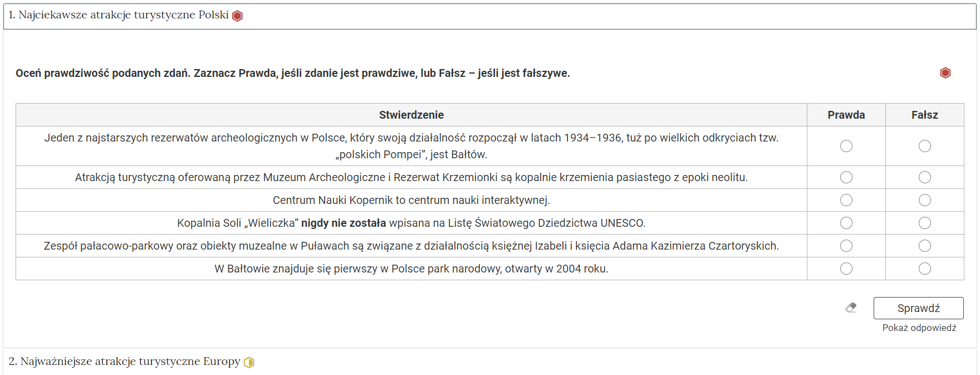Screen dimensions: 980x375
Task: Select Prawda for the Krzemionki flint mines statement
Action: (x=846, y=177)
